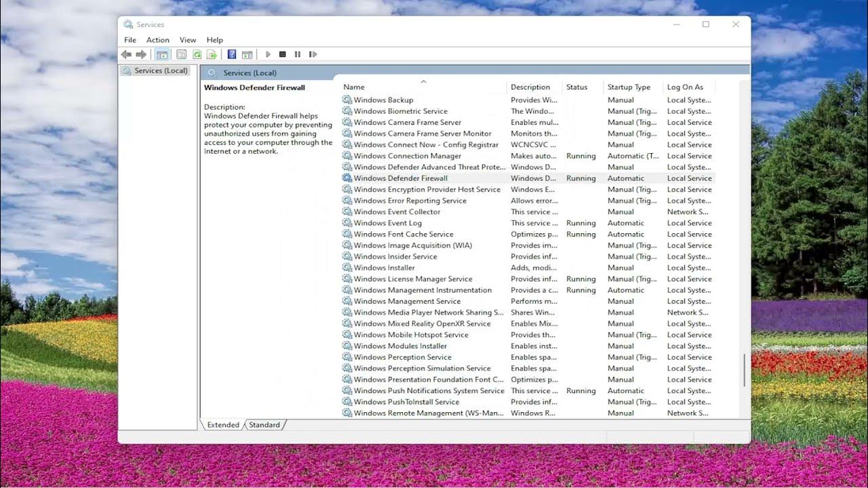Open Properties via the toolbar icon

[x=181, y=54]
